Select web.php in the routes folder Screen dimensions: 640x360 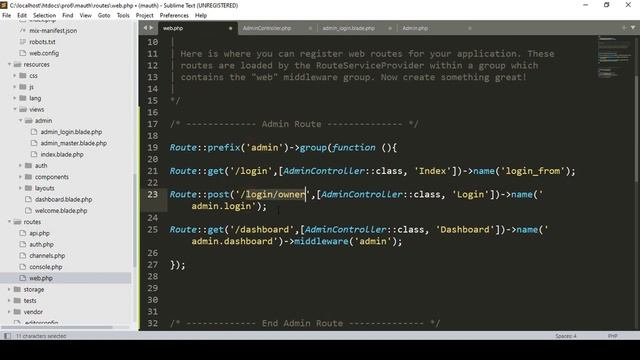pos(41,278)
